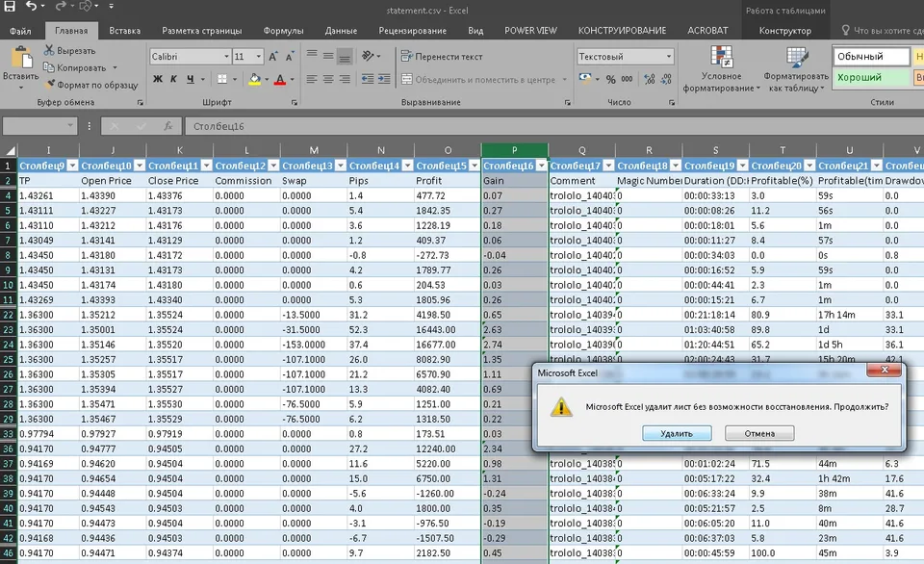Click the borders icon in Шрифт group
924x564 pixels.
click(x=222, y=79)
